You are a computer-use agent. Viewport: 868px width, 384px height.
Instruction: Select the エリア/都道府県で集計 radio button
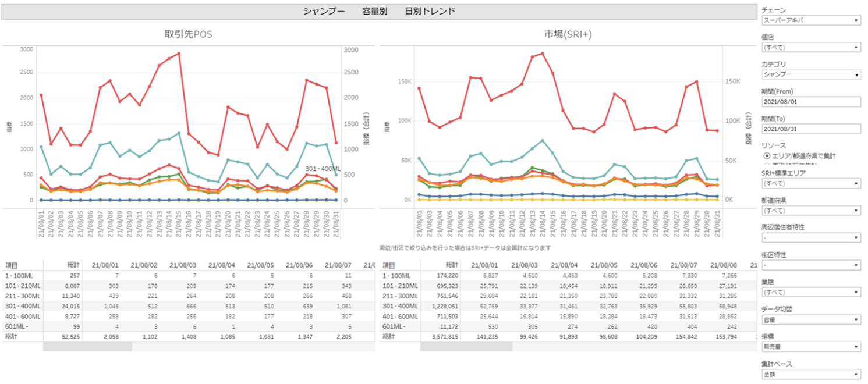[767, 156]
